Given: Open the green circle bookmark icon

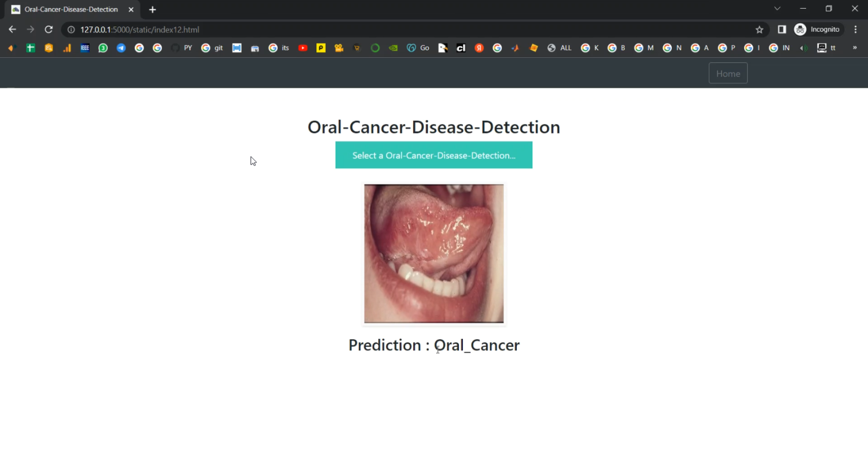Looking at the screenshot, I should (x=375, y=48).
